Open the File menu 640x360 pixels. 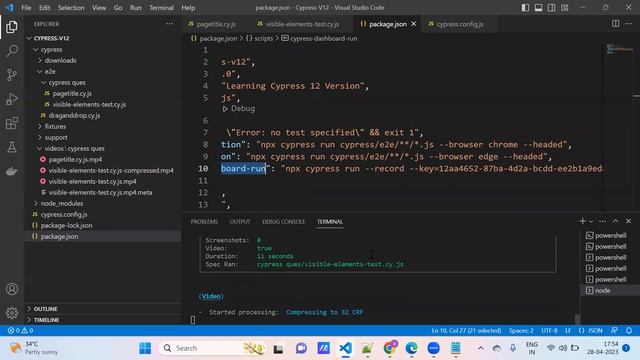click(26, 8)
